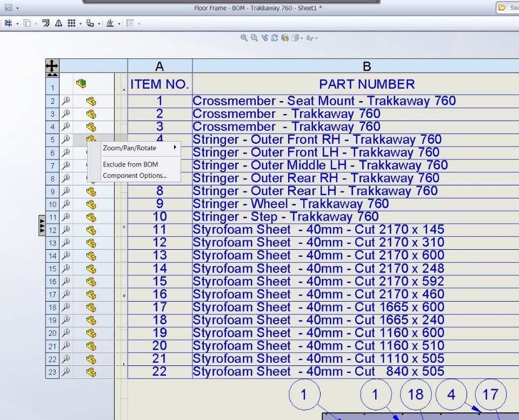The height and width of the screenshot is (420, 519).
Task: Open the Zoom/Pan/Rotate submenu
Action: 139,148
